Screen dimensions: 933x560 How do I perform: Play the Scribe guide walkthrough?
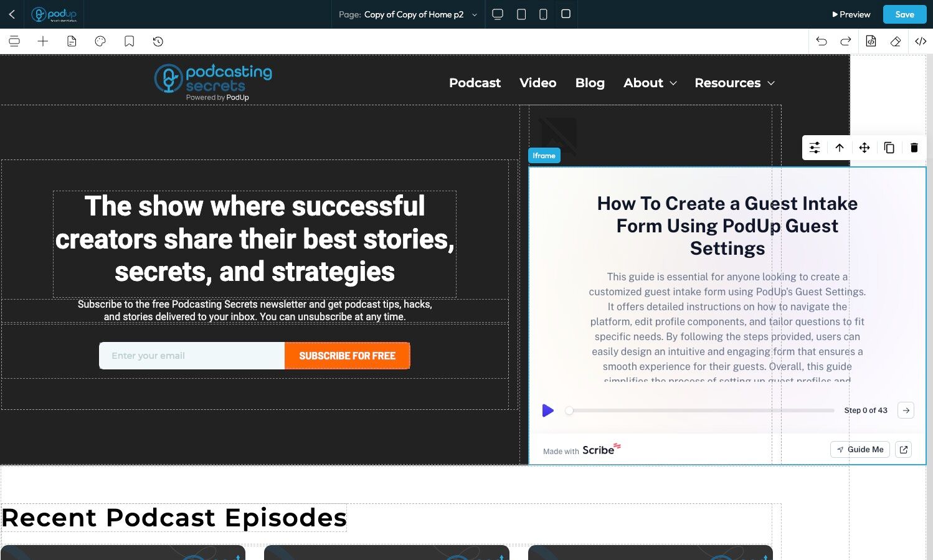[x=548, y=411]
